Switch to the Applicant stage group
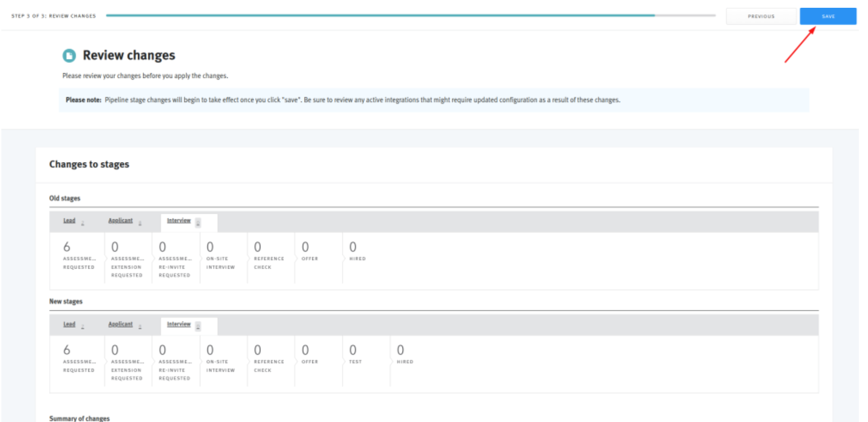 (120, 220)
